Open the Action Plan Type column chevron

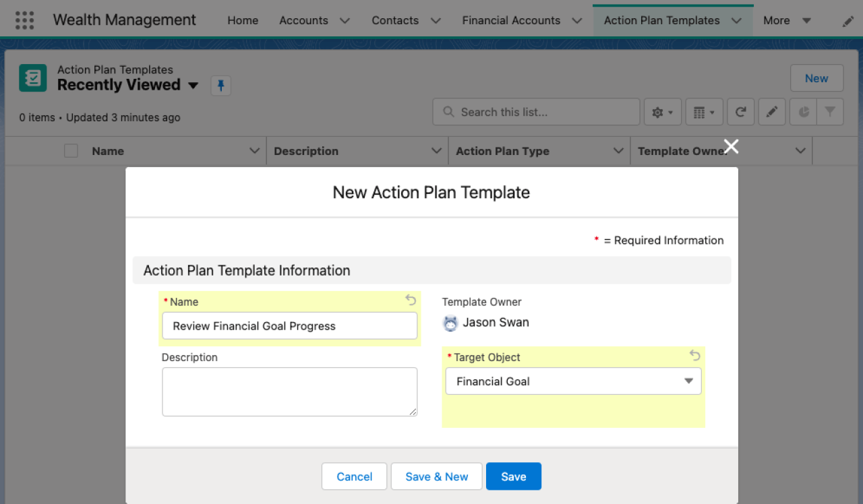click(618, 151)
